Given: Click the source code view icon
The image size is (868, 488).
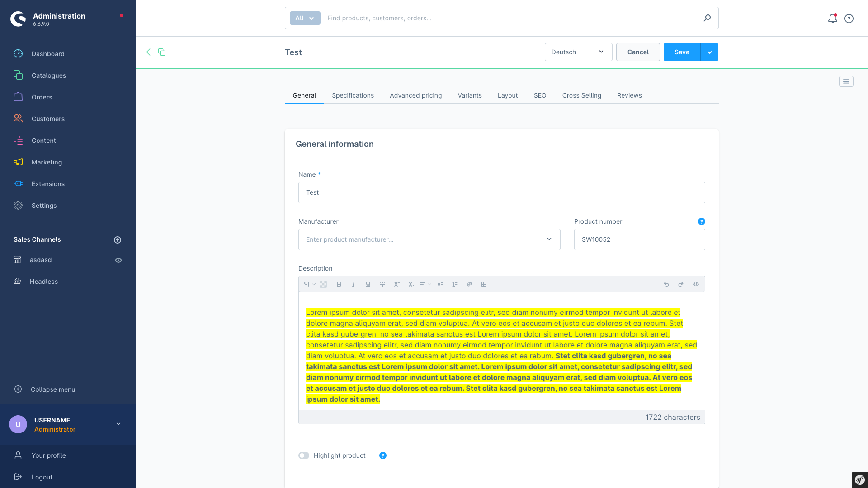Looking at the screenshot, I should click(696, 284).
